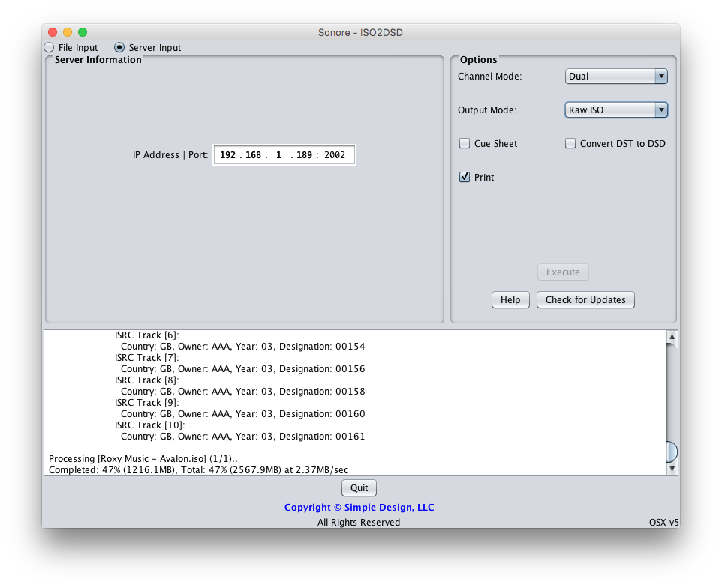Enable Convert DST to DSD checkbox
Image resolution: width=722 pixels, height=588 pixels.
coord(570,143)
